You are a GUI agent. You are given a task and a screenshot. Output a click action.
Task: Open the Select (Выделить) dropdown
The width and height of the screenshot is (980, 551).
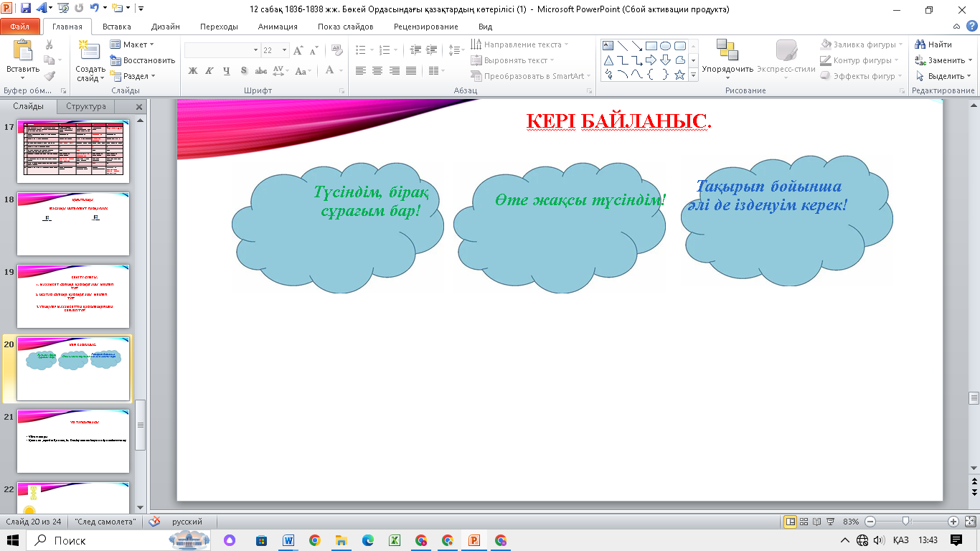[943, 76]
